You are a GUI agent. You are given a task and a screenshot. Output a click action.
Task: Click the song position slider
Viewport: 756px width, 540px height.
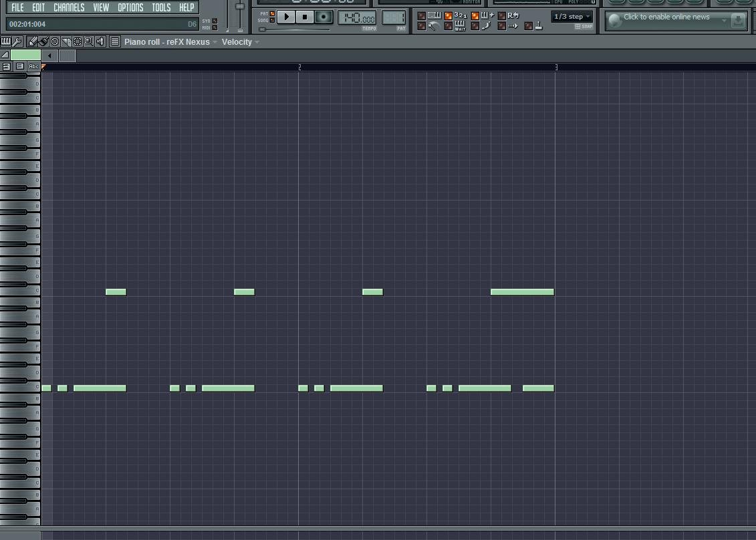point(295,29)
